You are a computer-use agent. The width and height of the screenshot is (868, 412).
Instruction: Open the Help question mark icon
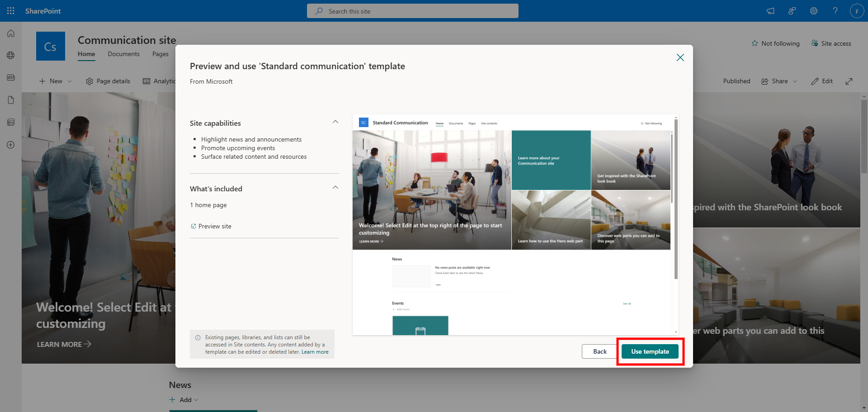click(835, 11)
